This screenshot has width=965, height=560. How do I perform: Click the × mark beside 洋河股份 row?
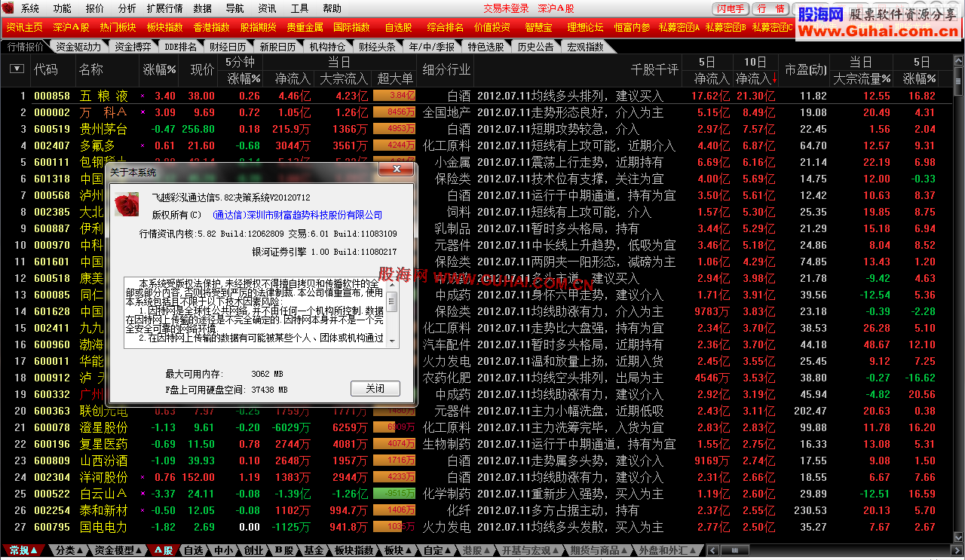pos(142,477)
